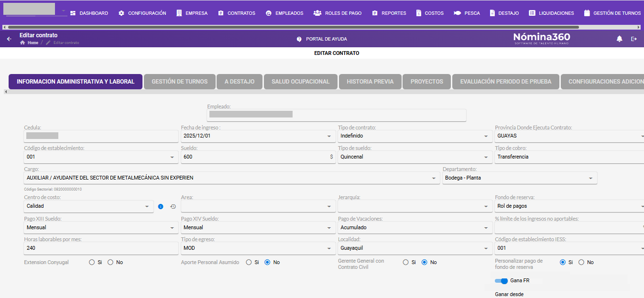Image resolution: width=644 pixels, height=298 pixels.
Task: Click the Contratos icon
Action: pyautogui.click(x=221, y=13)
